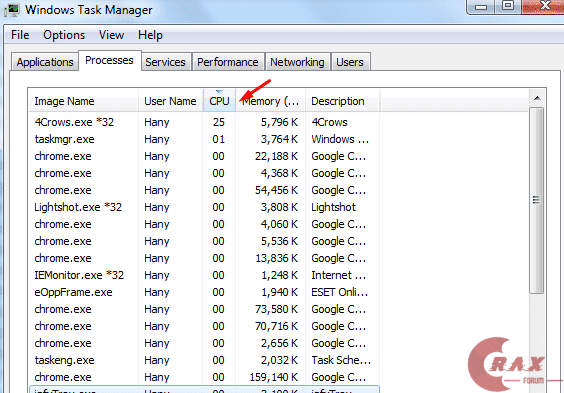Sort by Memory column header
The width and height of the screenshot is (564, 393).
(x=270, y=101)
